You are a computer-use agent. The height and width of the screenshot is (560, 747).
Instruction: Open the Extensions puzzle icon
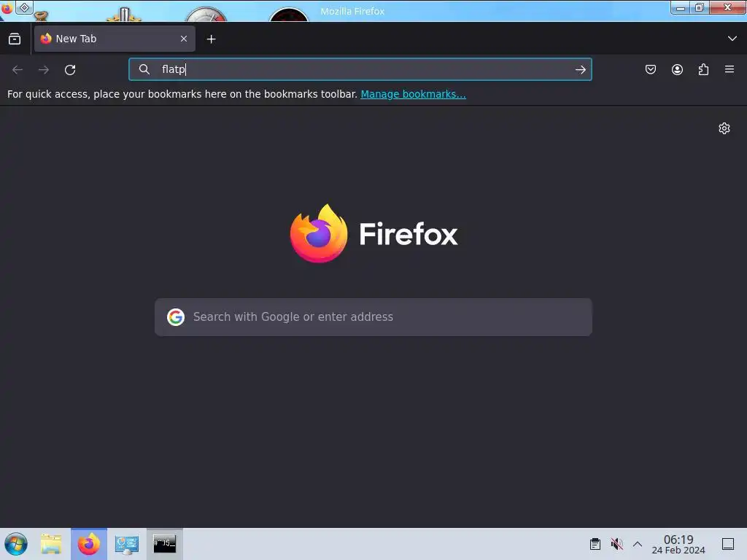703,69
